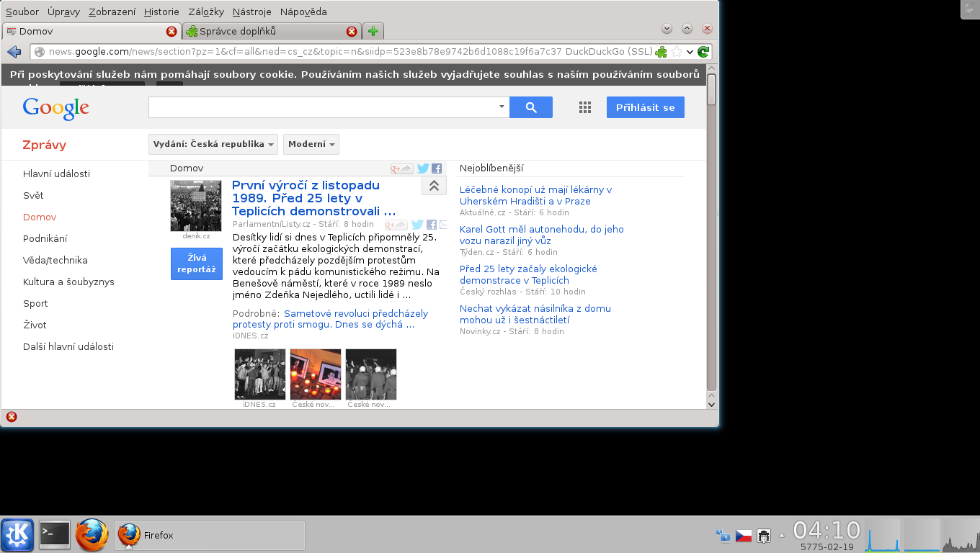The height and width of the screenshot is (553, 980).
Task: Open the Moderní layout dropdown
Action: 311,144
